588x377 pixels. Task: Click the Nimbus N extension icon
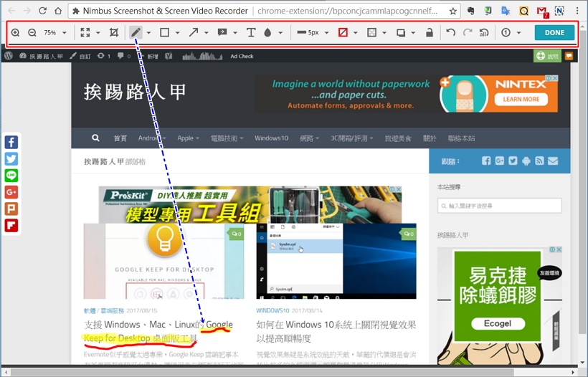(x=559, y=11)
